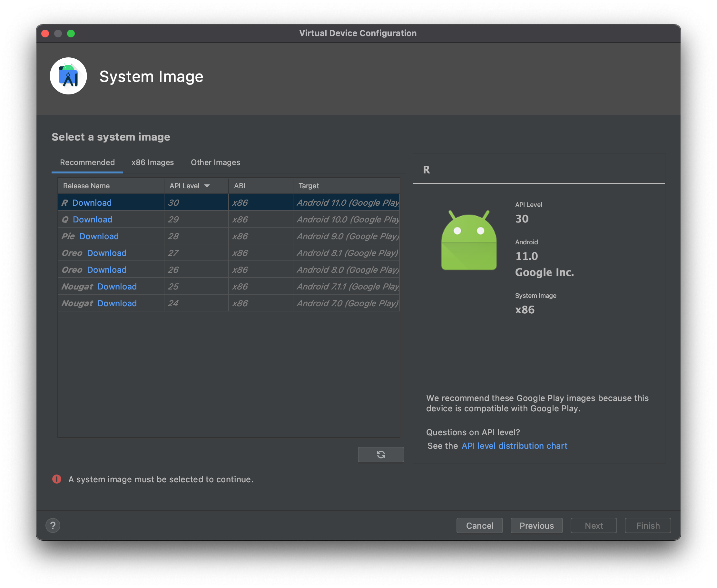Click the Release Name column header

click(x=111, y=186)
